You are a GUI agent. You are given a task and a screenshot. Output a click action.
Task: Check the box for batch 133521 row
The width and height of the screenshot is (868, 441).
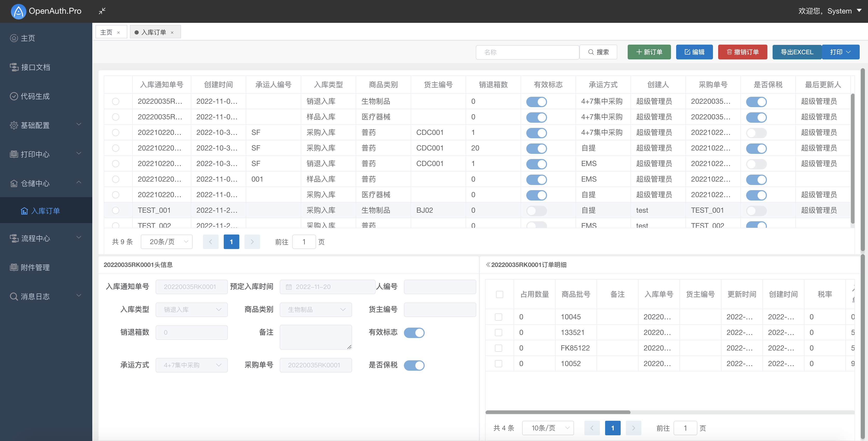point(498,332)
